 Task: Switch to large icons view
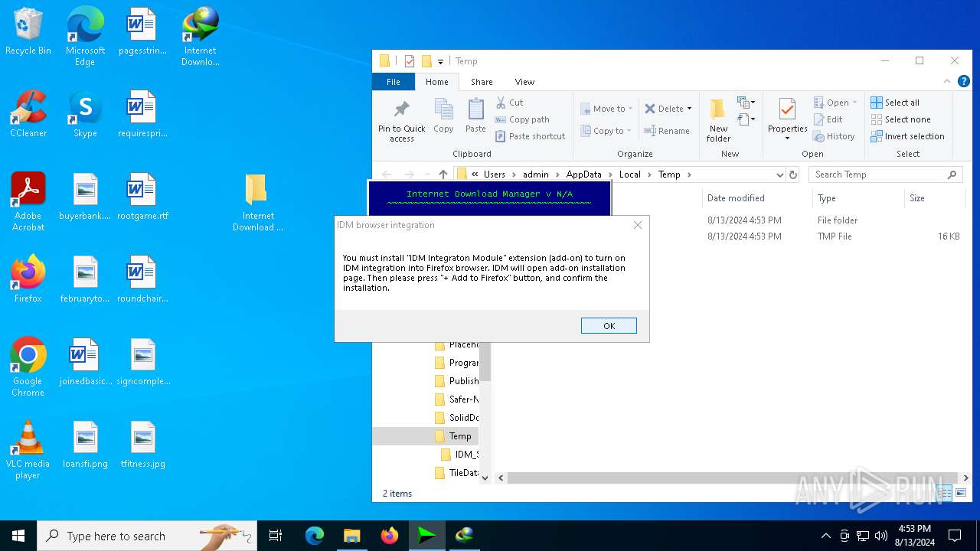click(x=961, y=493)
